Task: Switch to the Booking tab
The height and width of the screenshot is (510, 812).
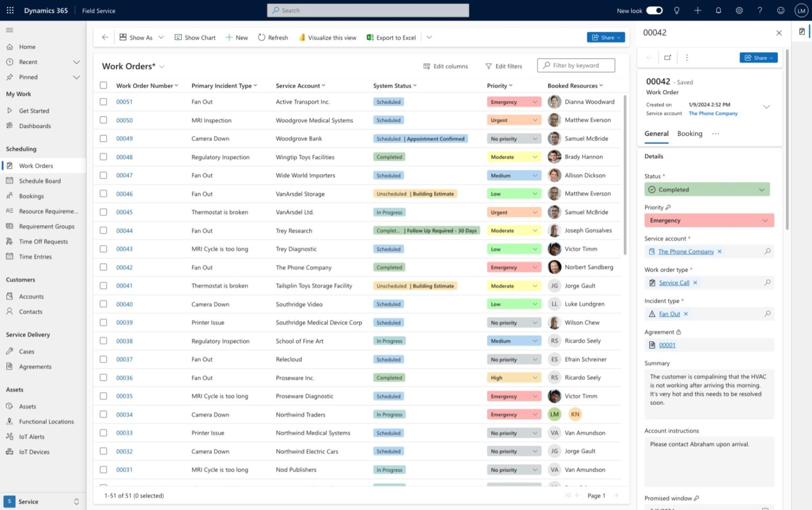Action: pyautogui.click(x=689, y=134)
